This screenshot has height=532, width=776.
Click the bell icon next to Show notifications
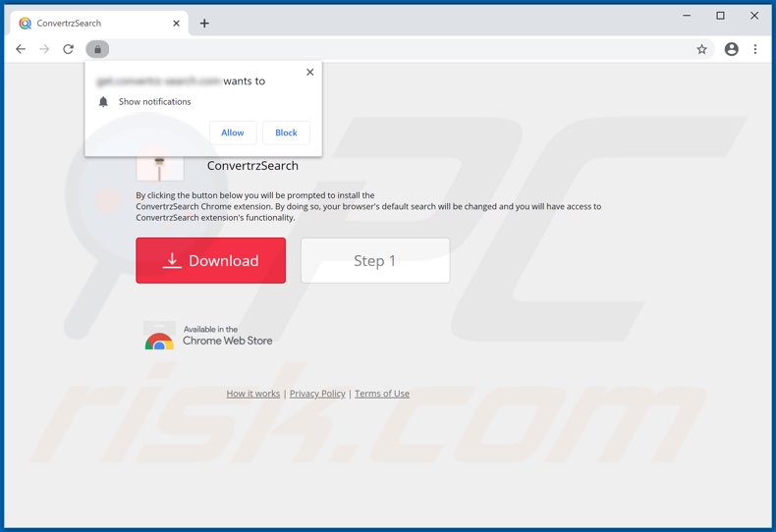tap(103, 101)
